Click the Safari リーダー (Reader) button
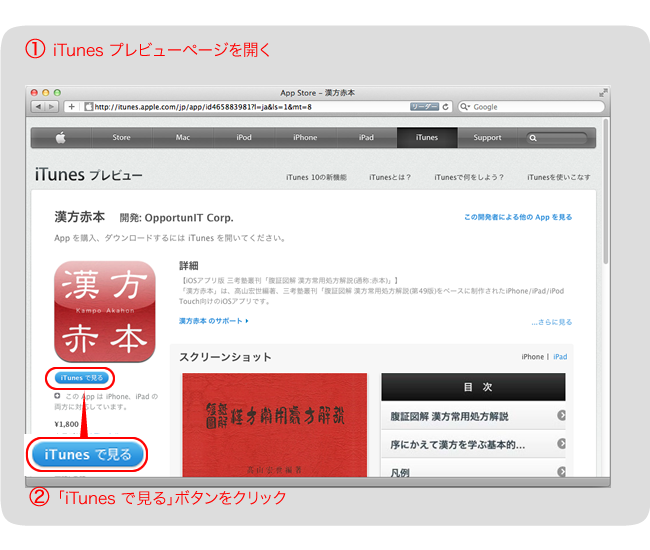This screenshot has width=650, height=550. [425, 107]
